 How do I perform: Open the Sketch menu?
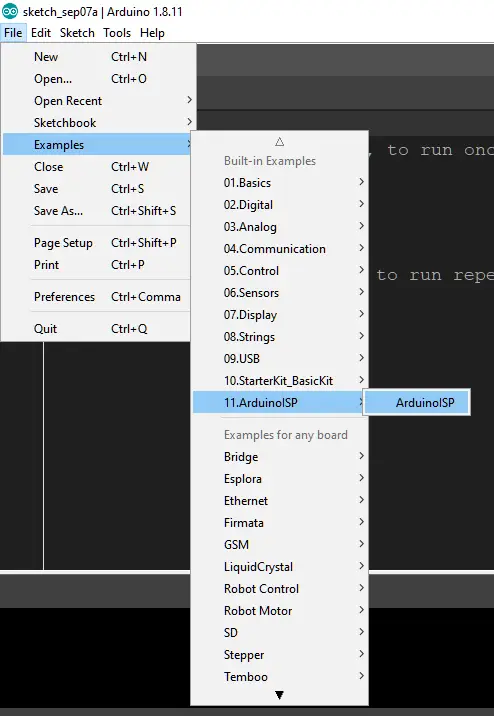pos(77,33)
